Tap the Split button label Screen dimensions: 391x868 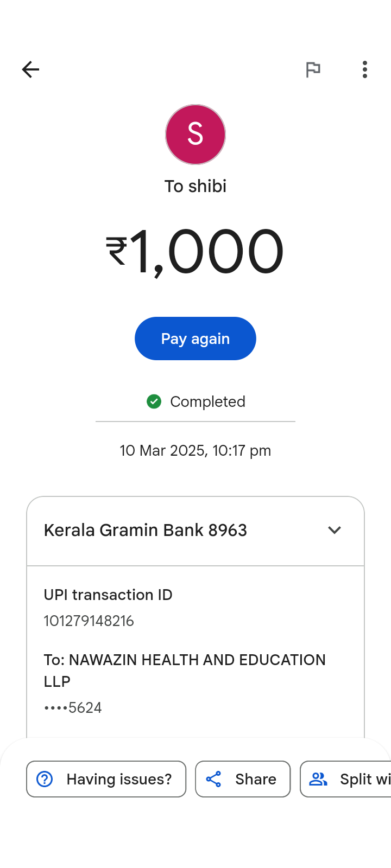tap(365, 779)
